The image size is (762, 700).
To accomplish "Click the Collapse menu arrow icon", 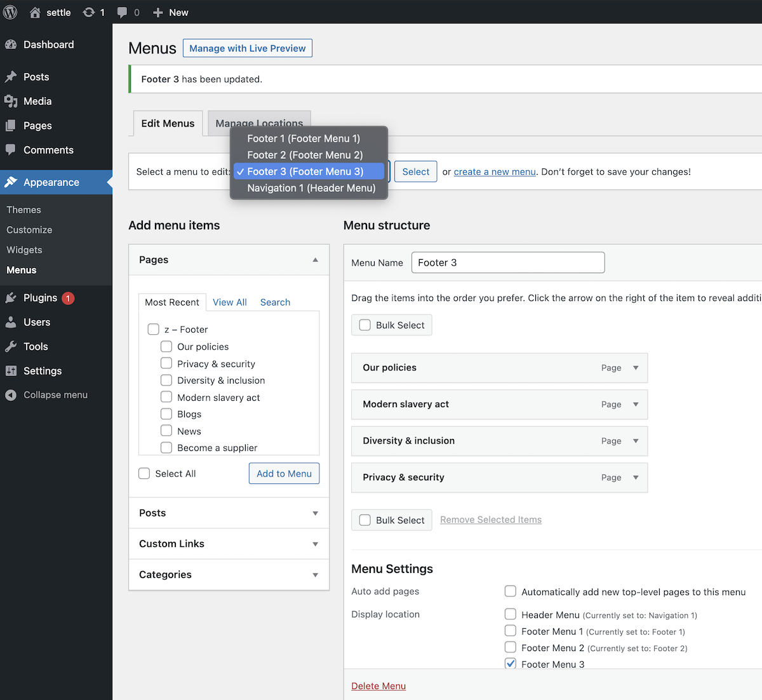I will (11, 395).
